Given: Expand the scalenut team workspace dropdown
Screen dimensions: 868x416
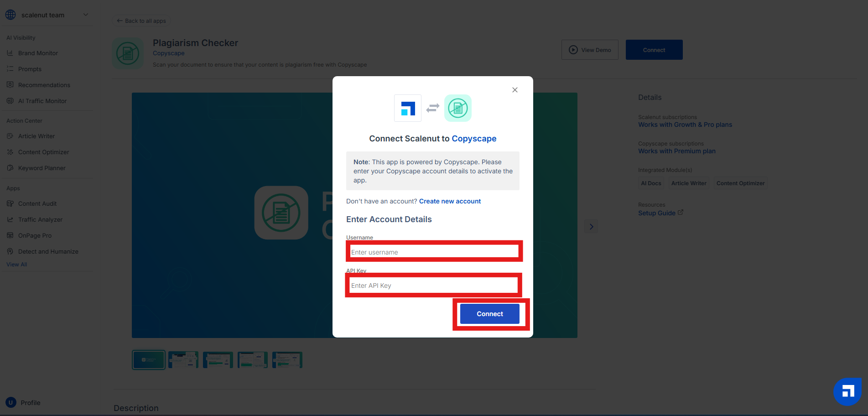Looking at the screenshot, I should (x=85, y=15).
